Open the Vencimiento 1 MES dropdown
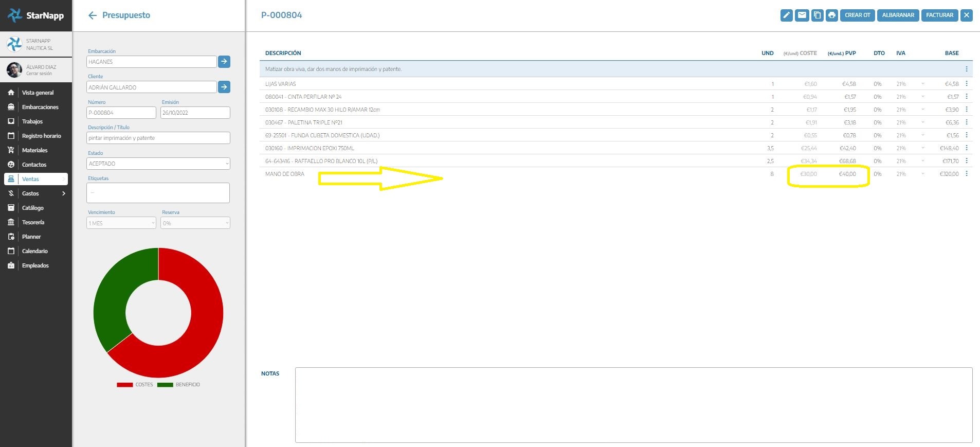 click(x=121, y=223)
